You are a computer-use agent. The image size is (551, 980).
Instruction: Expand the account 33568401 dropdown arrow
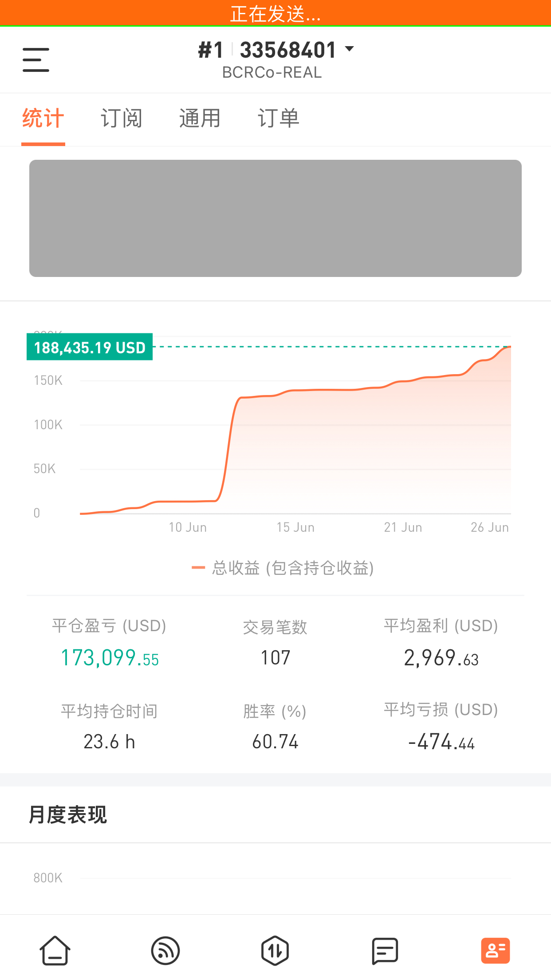350,49
